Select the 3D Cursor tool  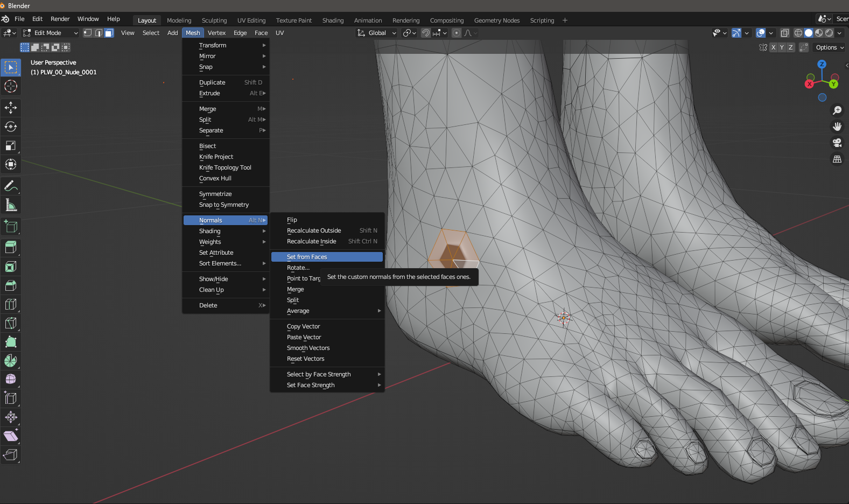(11, 86)
